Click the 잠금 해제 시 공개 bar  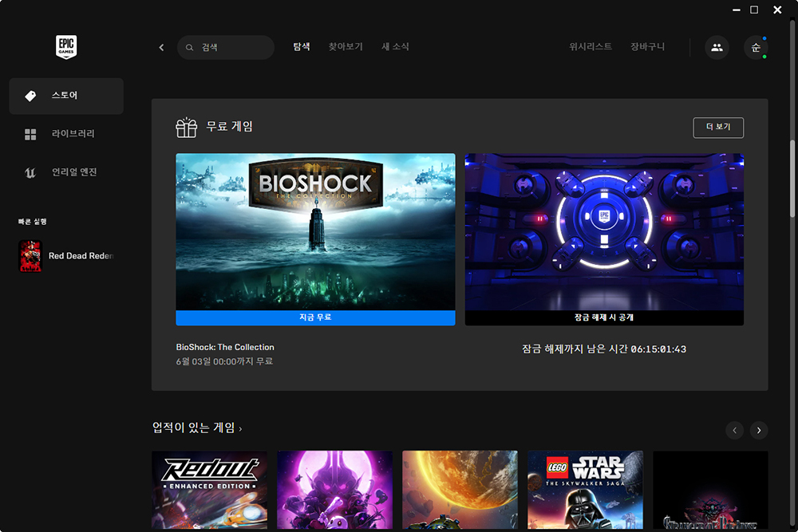pos(604,317)
